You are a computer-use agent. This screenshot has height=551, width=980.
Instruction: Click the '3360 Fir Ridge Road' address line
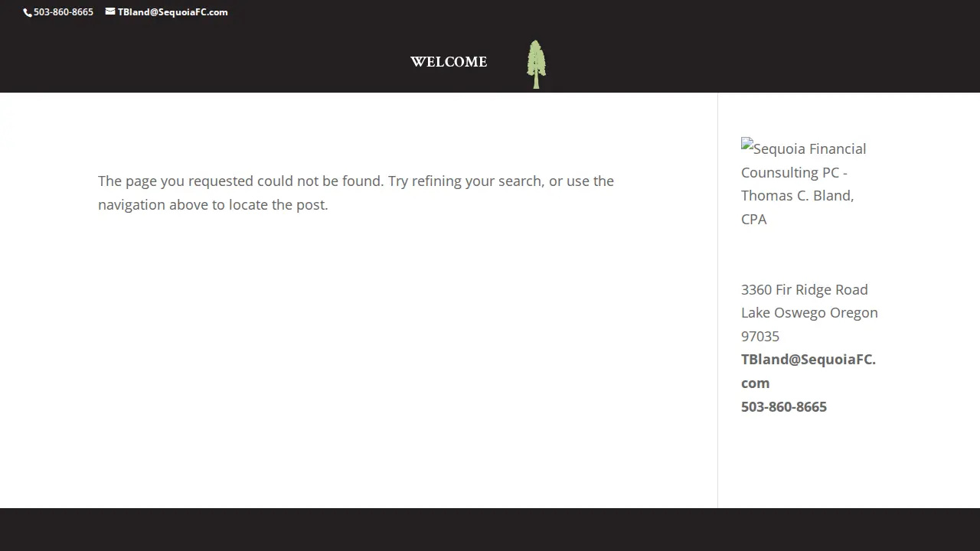click(805, 289)
